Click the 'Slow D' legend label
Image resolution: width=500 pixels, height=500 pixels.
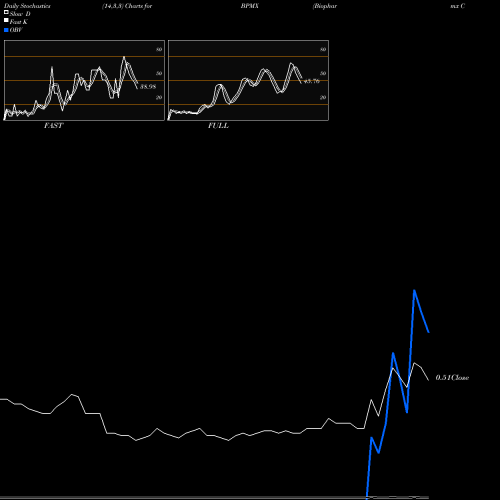[20, 14]
